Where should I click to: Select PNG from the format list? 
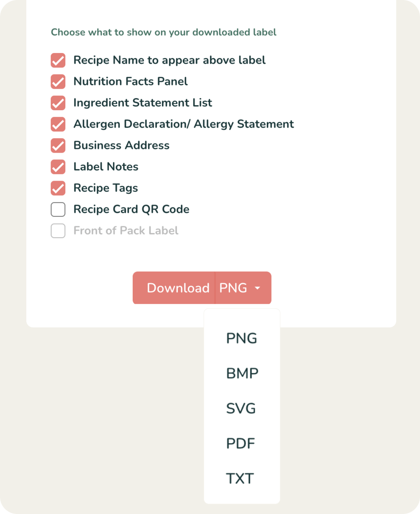(x=241, y=338)
